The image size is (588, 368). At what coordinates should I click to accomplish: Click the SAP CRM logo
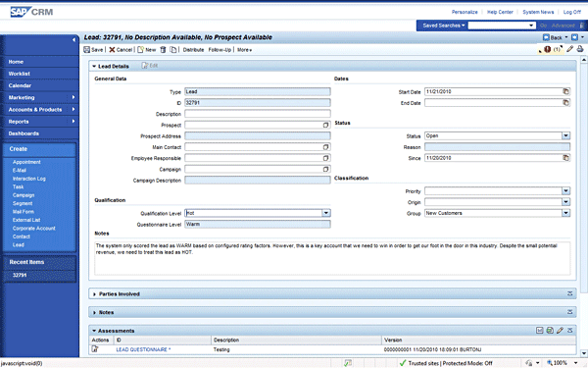pos(31,12)
